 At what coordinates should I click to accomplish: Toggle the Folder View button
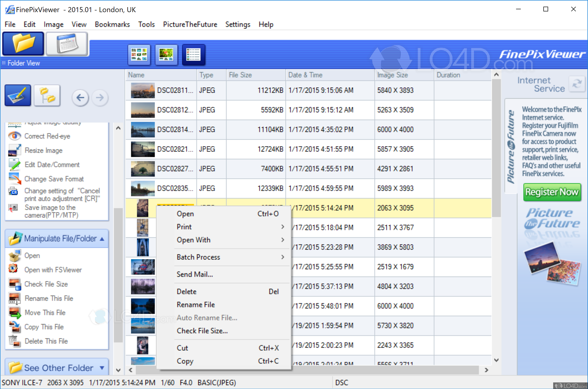coord(23,44)
